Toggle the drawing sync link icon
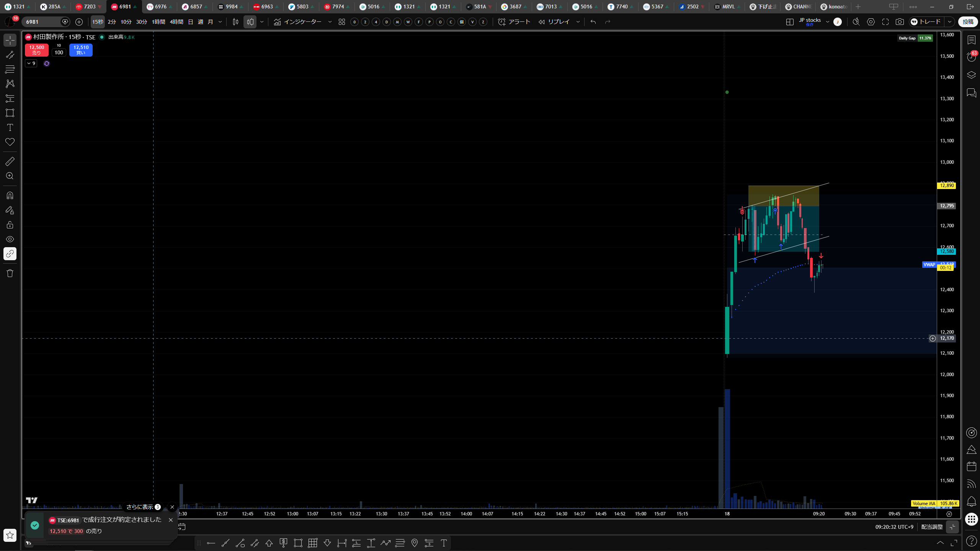980x551 pixels. [x=10, y=254]
